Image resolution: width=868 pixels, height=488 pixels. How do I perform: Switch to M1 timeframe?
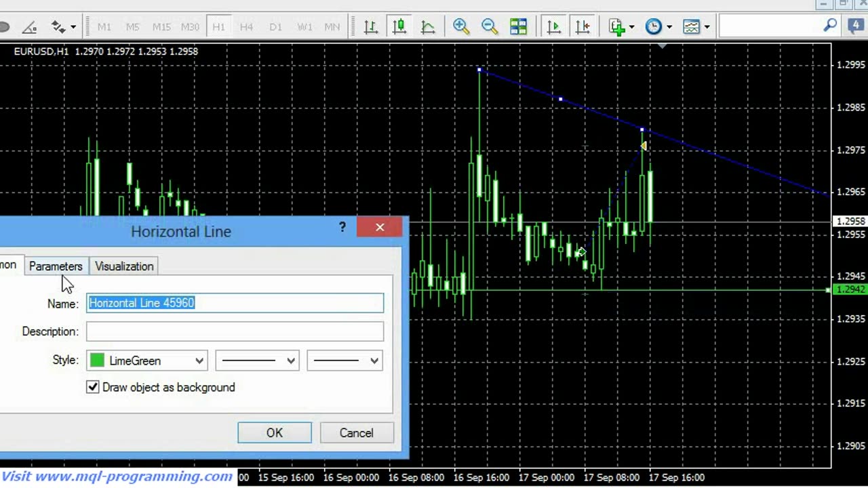pyautogui.click(x=104, y=27)
